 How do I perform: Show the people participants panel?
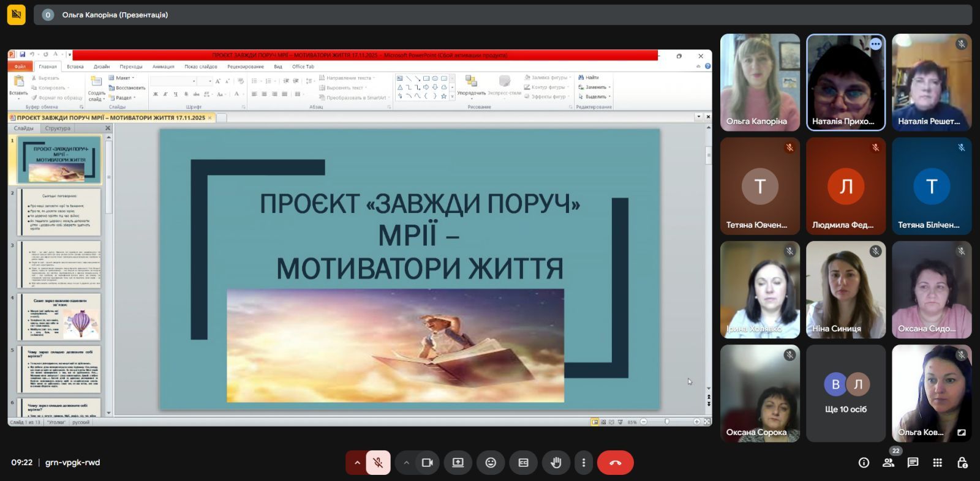point(888,463)
